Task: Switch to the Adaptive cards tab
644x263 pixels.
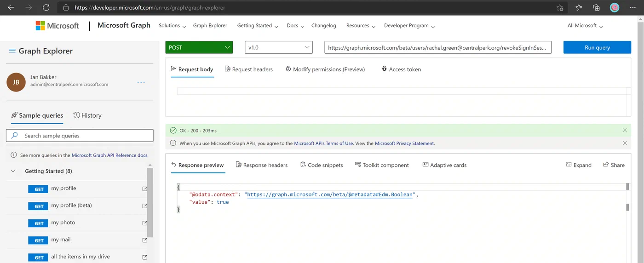Action: [x=444, y=165]
